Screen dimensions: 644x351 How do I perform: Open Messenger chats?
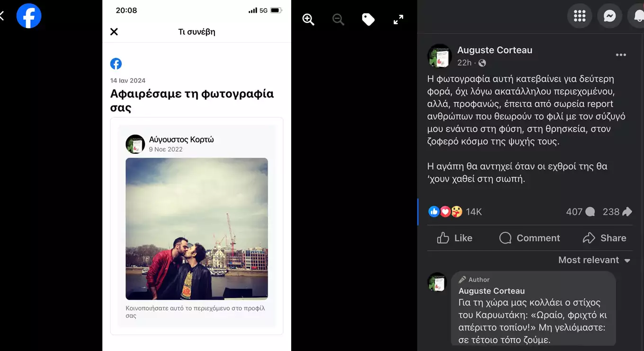[x=609, y=16]
